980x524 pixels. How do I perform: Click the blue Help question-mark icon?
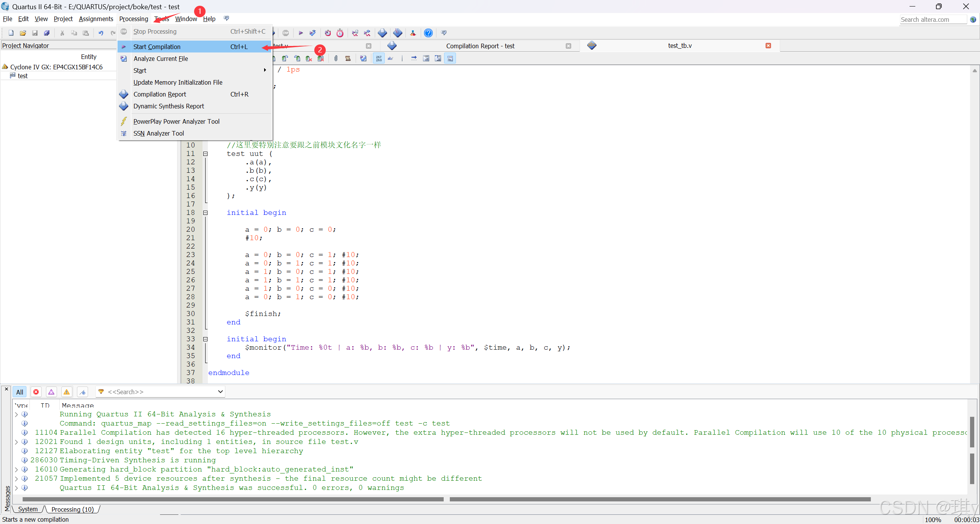[428, 33]
